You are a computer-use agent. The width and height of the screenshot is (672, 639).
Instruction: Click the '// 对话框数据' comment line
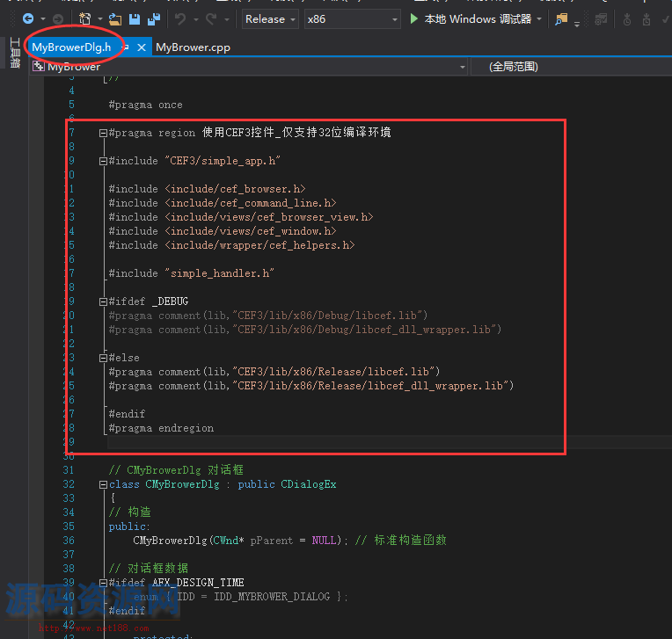[149, 569]
